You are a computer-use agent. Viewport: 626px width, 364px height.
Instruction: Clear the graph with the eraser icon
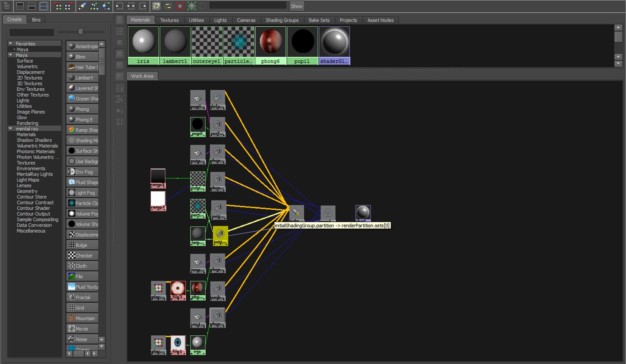(82, 6)
